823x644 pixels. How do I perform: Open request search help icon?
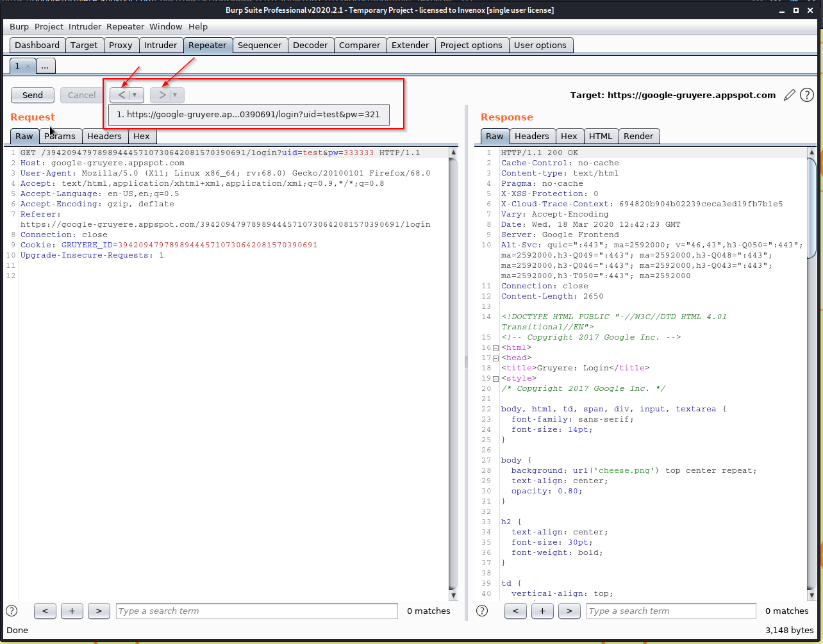tap(12, 611)
